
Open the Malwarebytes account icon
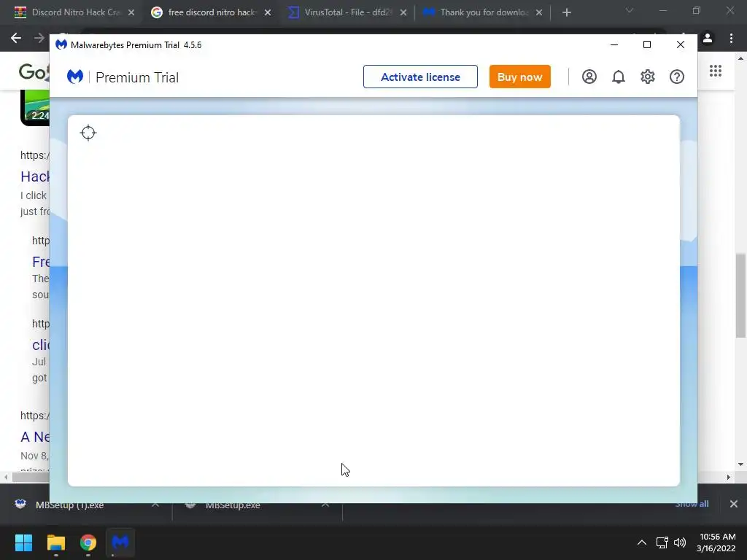589,77
